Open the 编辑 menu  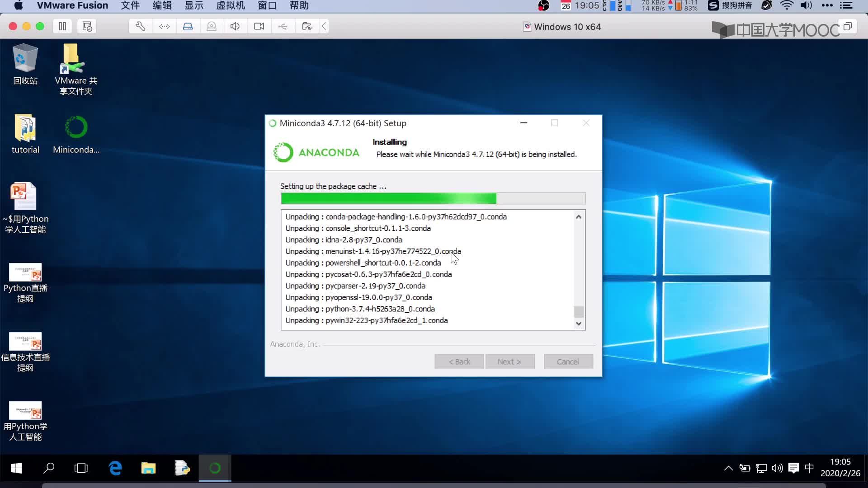pyautogui.click(x=162, y=5)
